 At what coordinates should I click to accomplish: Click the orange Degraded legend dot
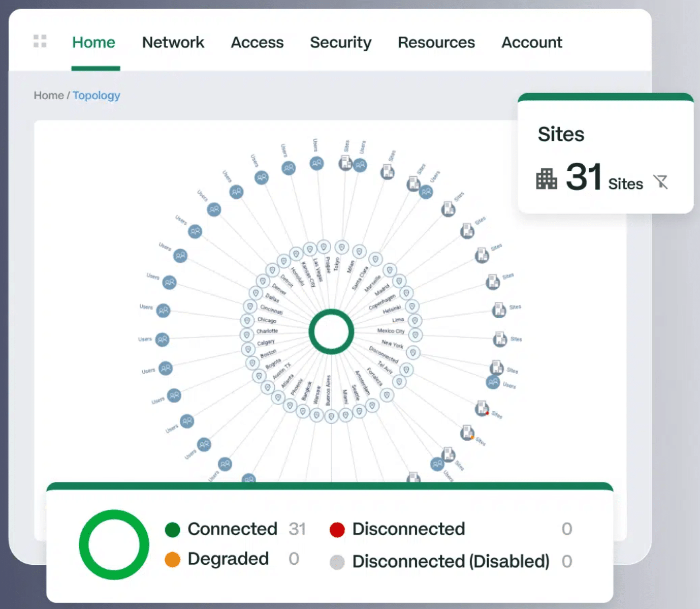pyautogui.click(x=173, y=560)
